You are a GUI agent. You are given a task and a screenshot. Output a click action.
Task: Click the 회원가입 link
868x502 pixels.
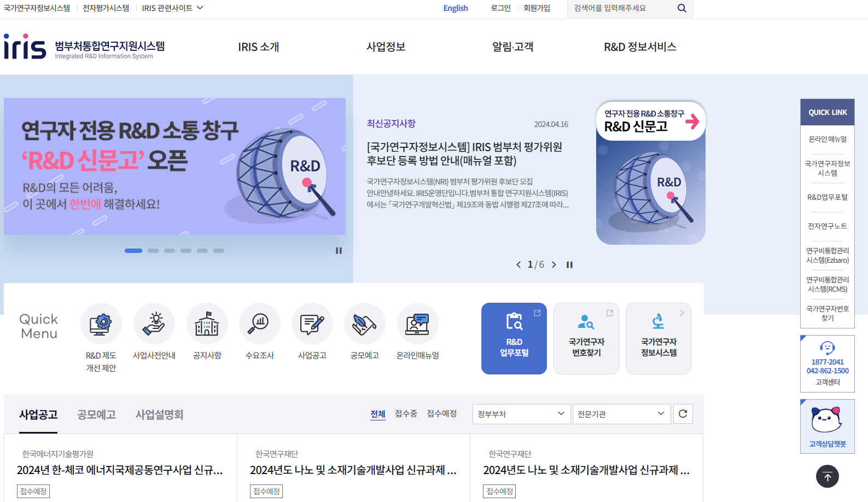pos(537,8)
